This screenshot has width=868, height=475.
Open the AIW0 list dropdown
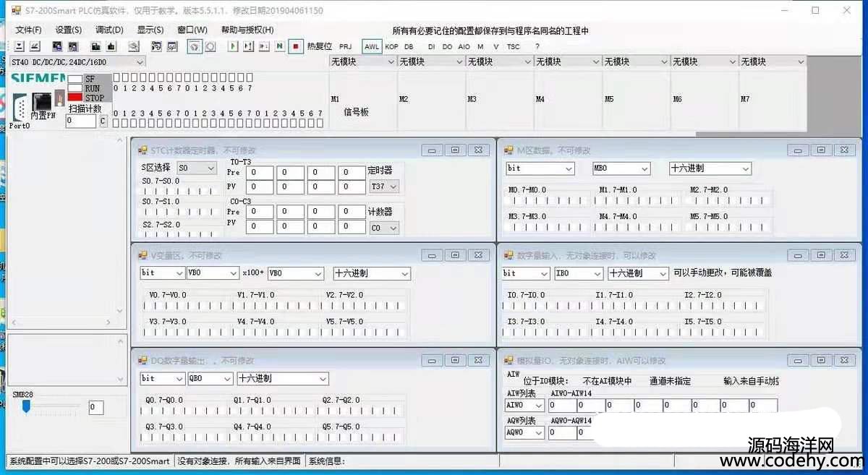pyautogui.click(x=524, y=406)
